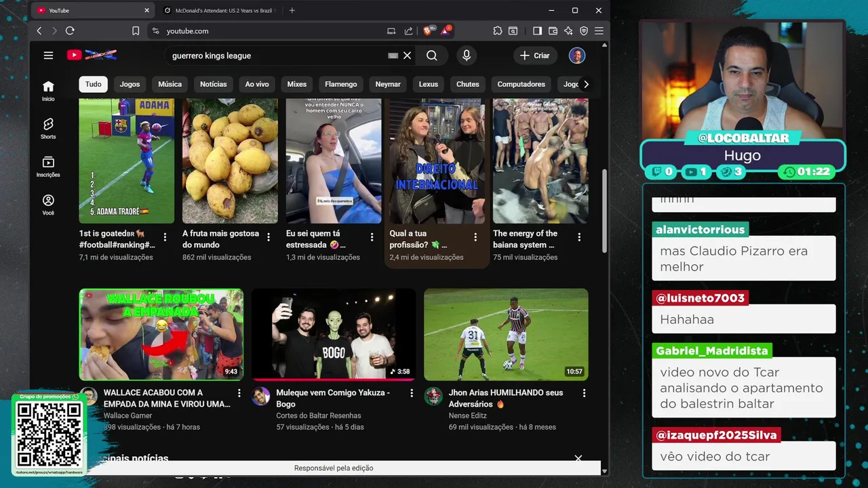Play the BOGO alien video thumbnail
This screenshot has height=488, width=868.
(334, 334)
